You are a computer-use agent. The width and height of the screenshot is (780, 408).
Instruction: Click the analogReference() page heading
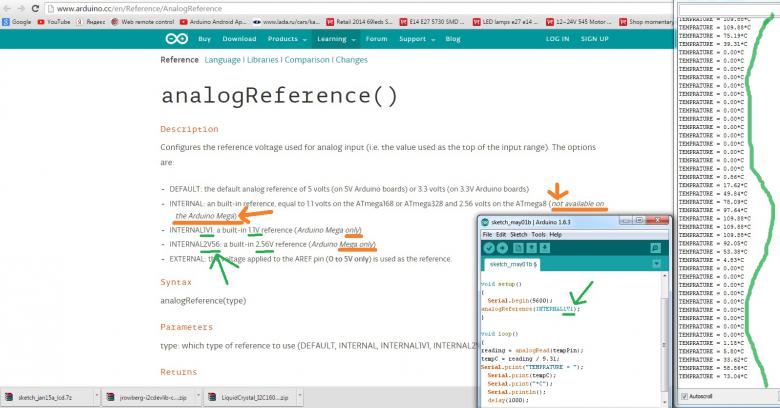coord(279,96)
